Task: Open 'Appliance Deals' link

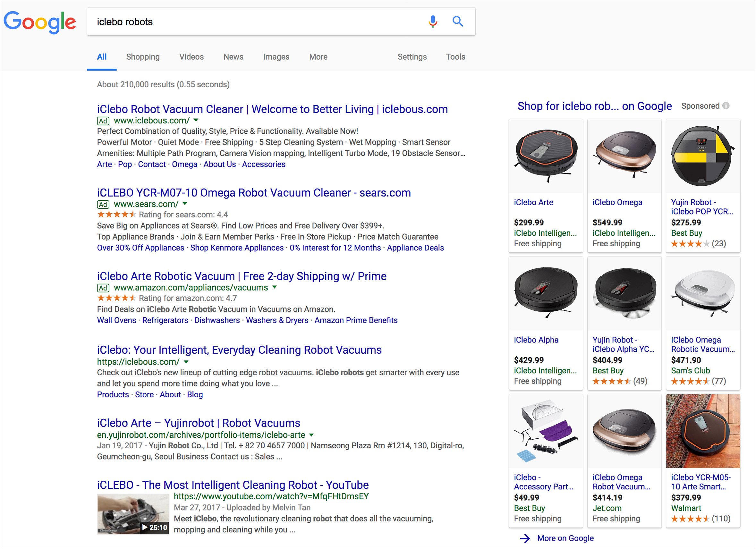Action: coord(415,248)
